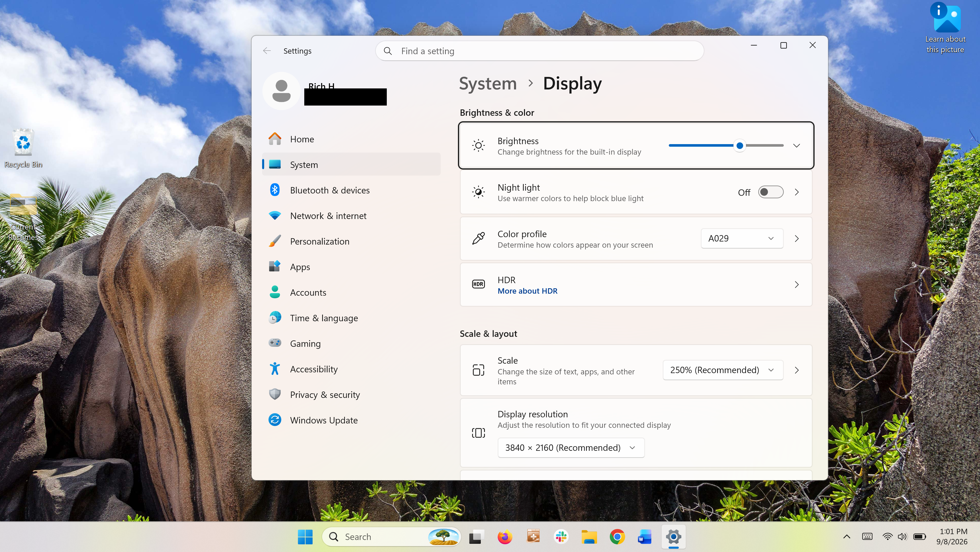Screen dimensions: 980x552
Task: Open Slack from the taskbar
Action: point(561,537)
